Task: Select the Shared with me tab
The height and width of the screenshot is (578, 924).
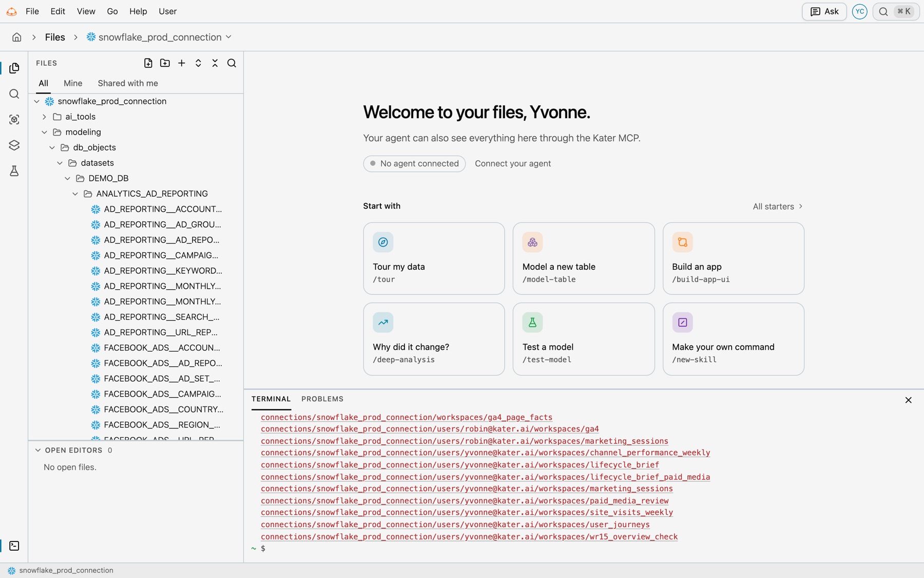Action: (x=128, y=83)
